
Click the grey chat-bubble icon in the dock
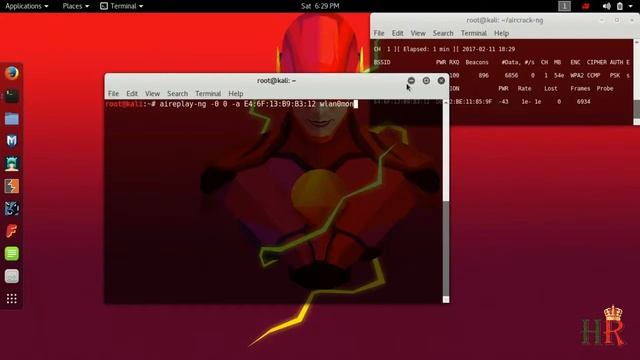tap(11, 276)
